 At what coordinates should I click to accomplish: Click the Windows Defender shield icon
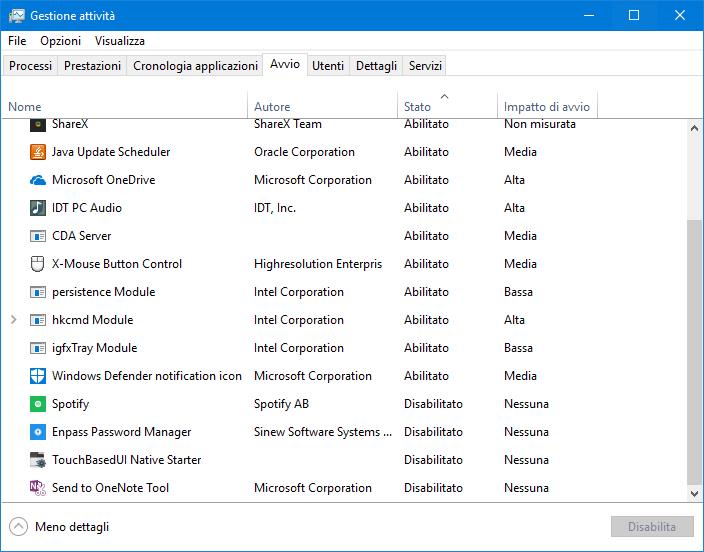[x=38, y=376]
